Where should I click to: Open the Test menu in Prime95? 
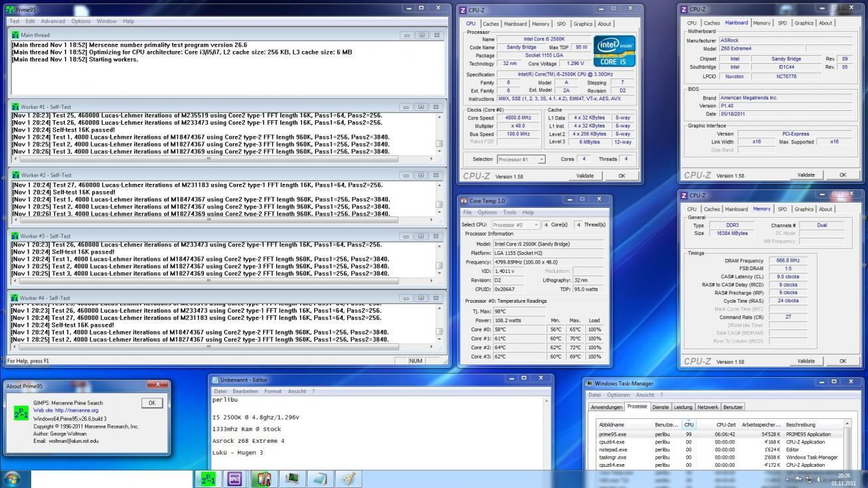(x=14, y=21)
